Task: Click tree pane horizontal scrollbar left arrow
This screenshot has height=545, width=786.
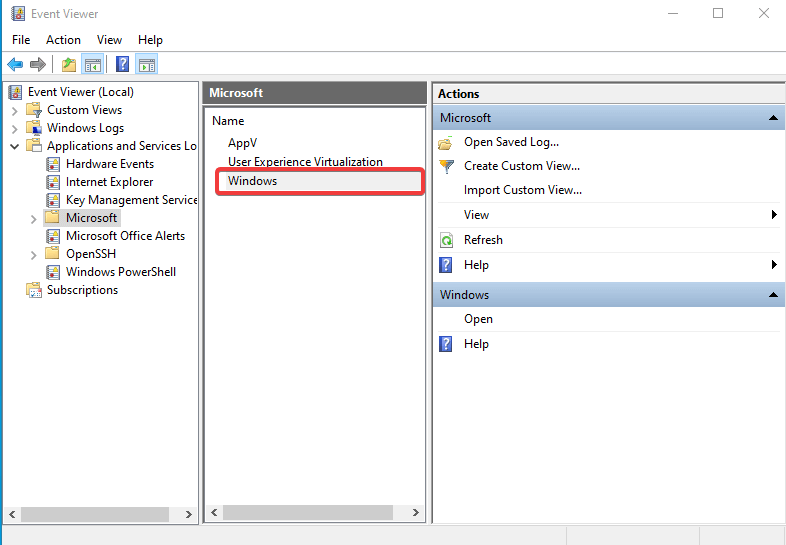Action: point(12,514)
